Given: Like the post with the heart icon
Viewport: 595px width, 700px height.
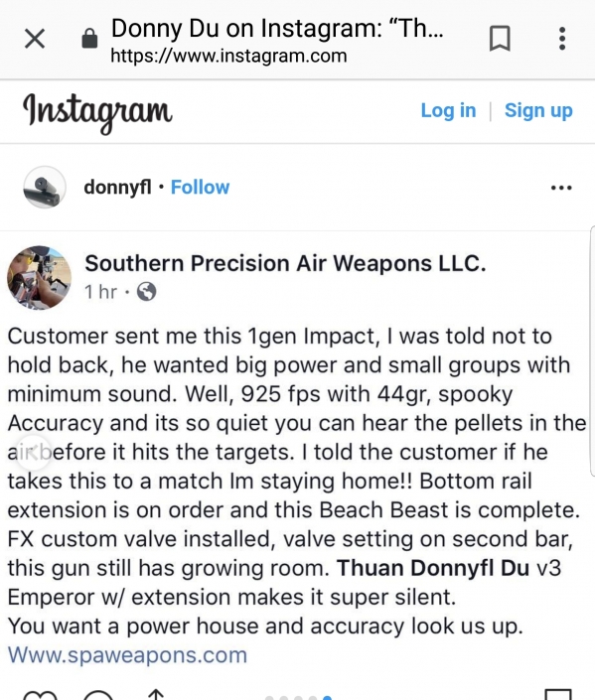Looking at the screenshot, I should click(40, 695).
